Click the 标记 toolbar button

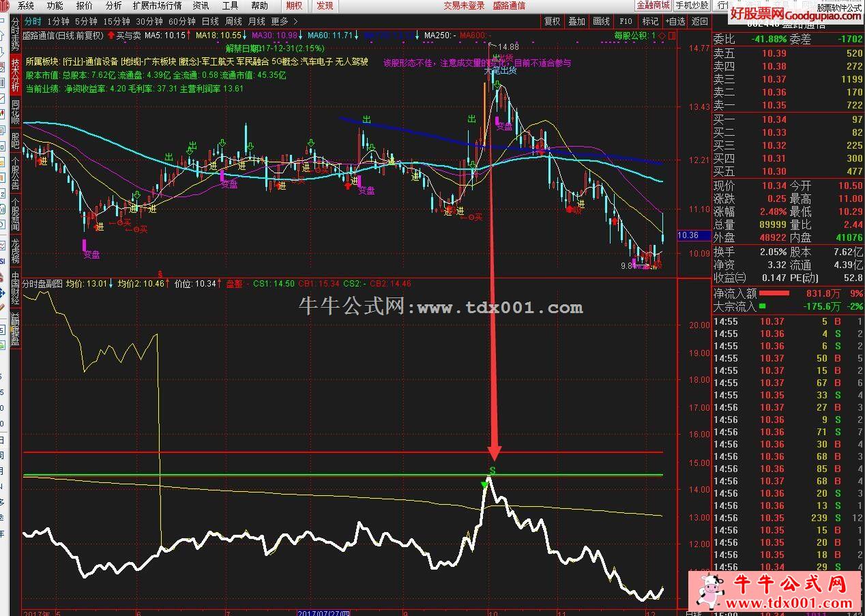click(x=650, y=21)
